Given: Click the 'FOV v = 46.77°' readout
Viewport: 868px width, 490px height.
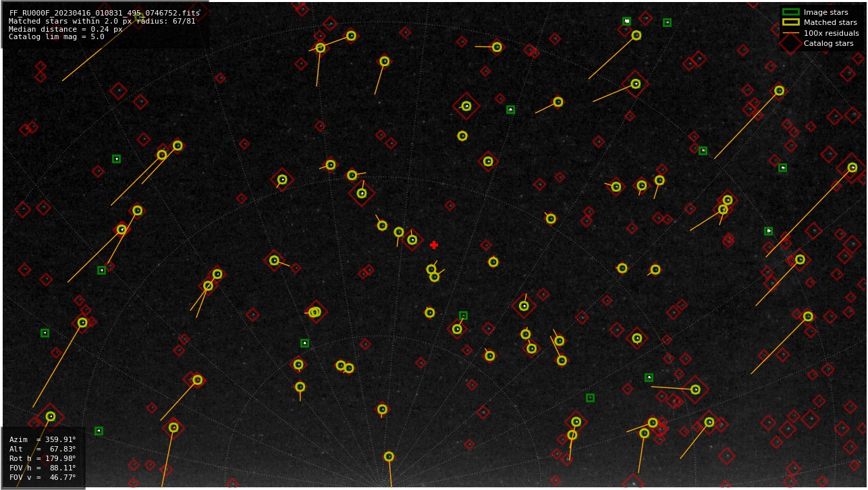Looking at the screenshot, I should (x=43, y=477).
